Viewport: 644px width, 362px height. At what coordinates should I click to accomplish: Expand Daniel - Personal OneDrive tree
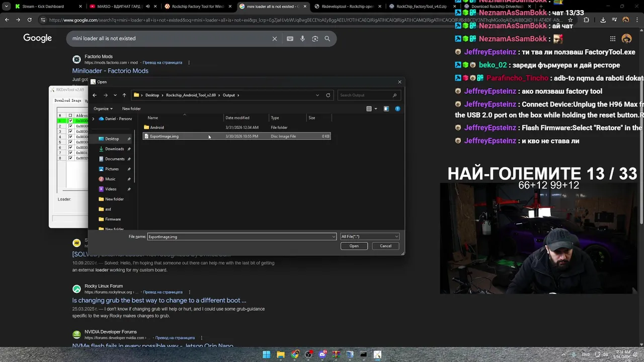point(93,119)
